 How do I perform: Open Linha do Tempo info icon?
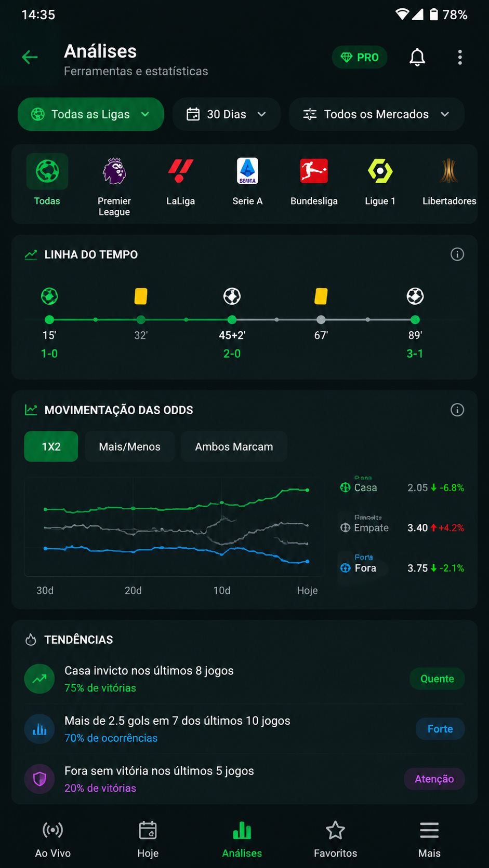pos(457,254)
